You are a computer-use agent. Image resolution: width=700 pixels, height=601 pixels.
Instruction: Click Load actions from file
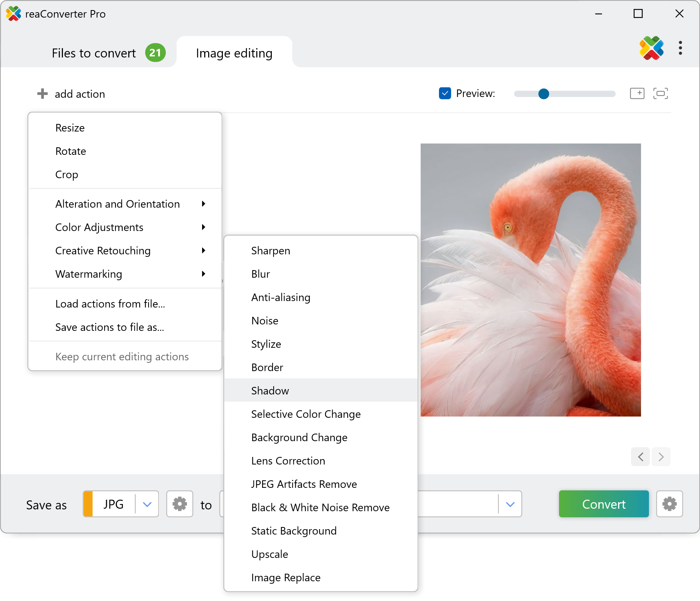pos(110,304)
